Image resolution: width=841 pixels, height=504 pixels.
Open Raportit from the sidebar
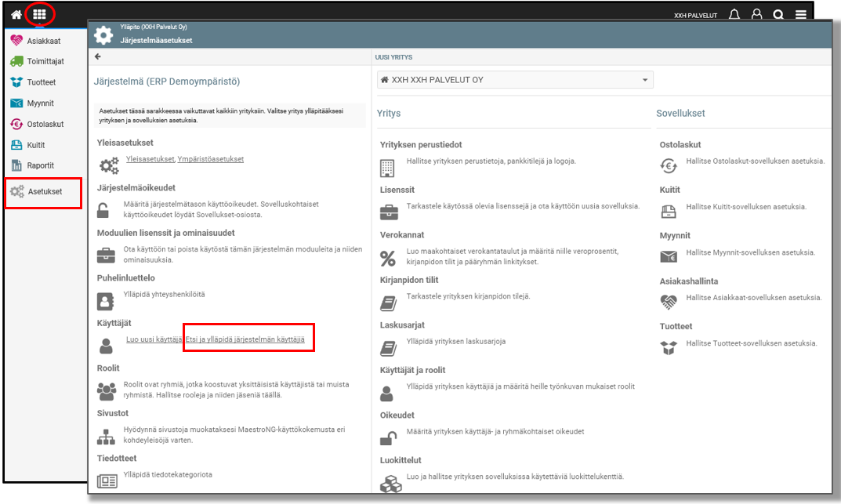41,165
